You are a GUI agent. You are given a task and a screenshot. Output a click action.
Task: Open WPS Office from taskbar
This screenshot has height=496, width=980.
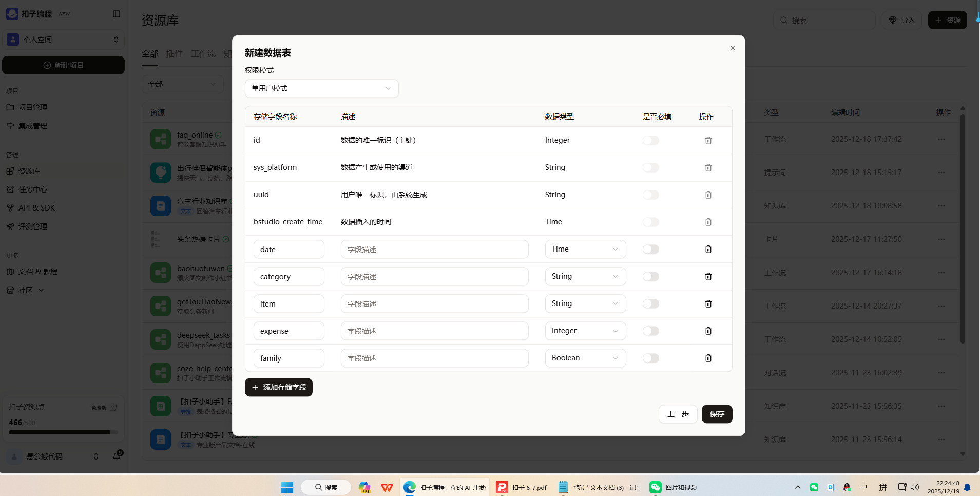(x=387, y=487)
